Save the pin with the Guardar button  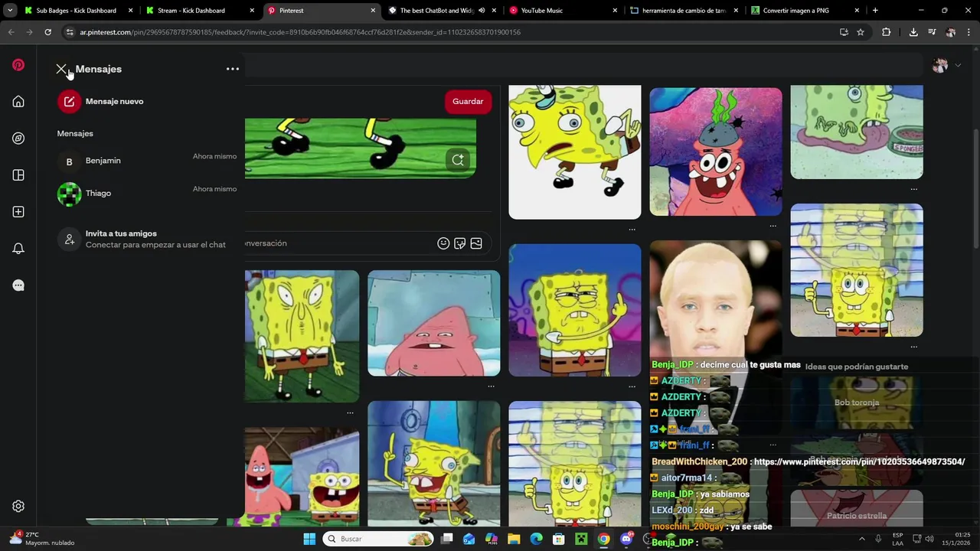click(x=468, y=101)
